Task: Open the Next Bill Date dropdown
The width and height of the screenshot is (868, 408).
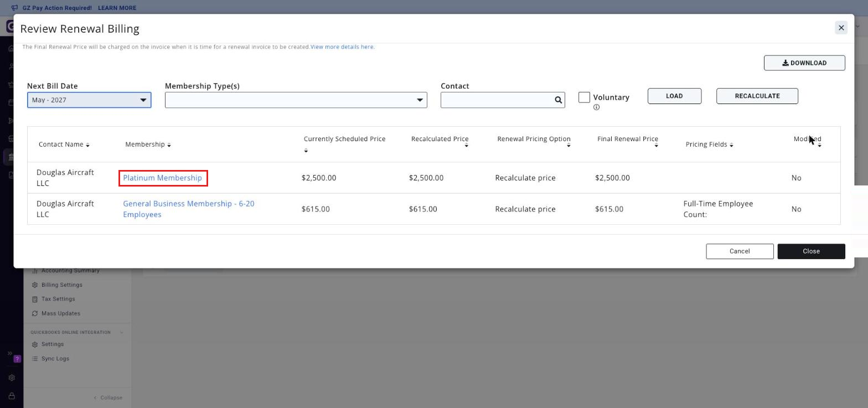Action: pos(89,100)
